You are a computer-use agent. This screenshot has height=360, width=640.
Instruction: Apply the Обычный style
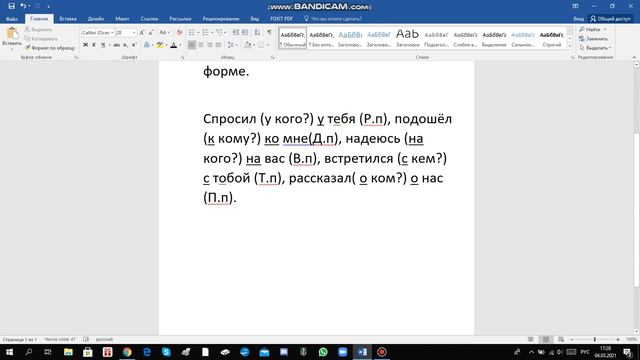[x=293, y=38]
